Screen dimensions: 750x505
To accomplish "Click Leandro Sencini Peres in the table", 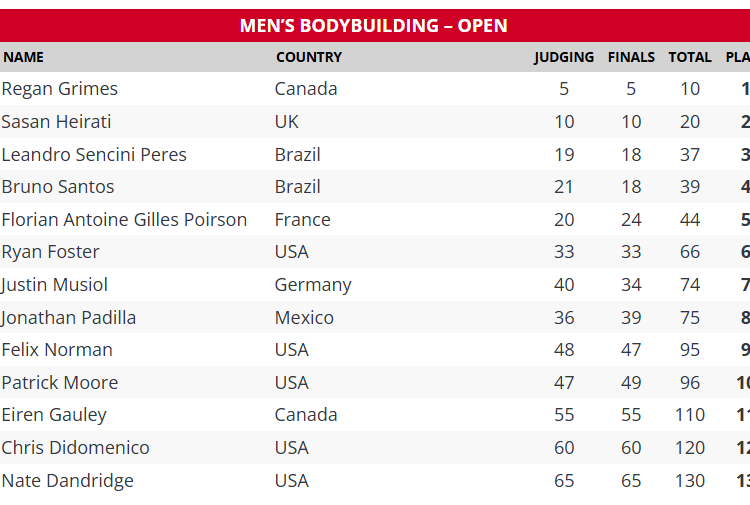I will [94, 155].
